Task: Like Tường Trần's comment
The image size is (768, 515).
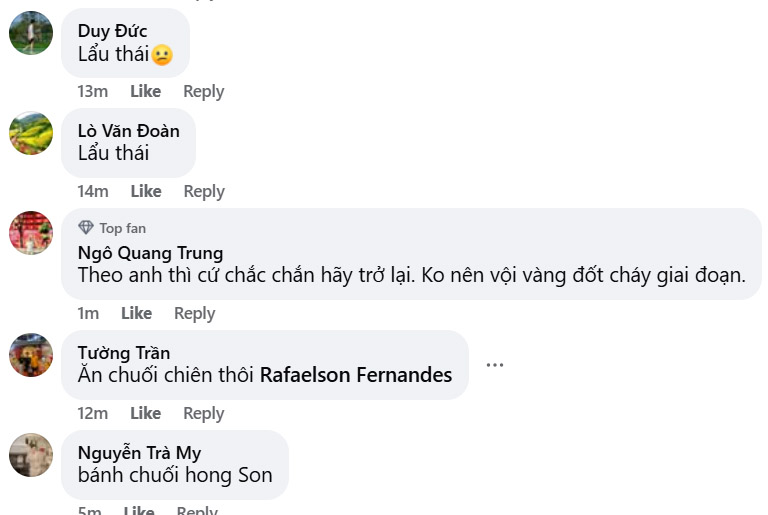Action: point(145,413)
